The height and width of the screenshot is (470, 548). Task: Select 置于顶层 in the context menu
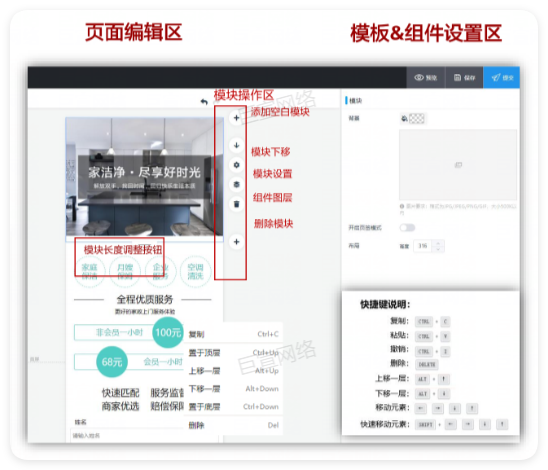coord(233,353)
